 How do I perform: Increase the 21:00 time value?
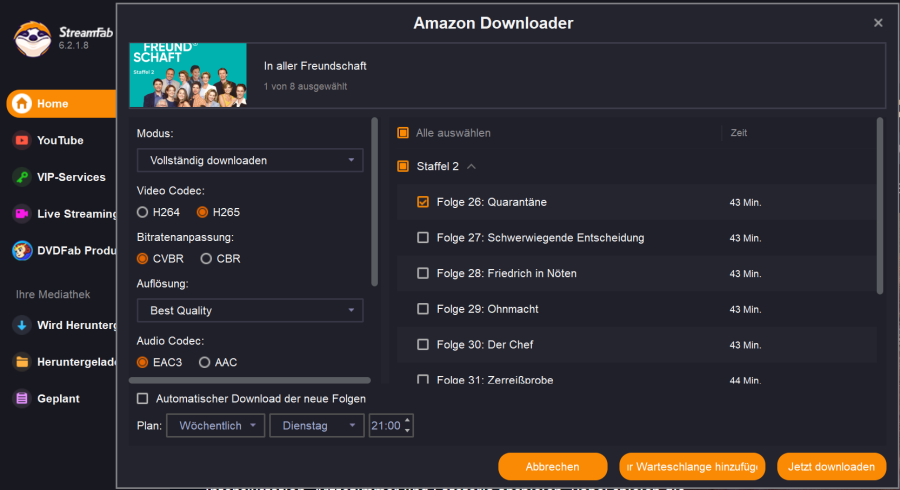tap(408, 421)
